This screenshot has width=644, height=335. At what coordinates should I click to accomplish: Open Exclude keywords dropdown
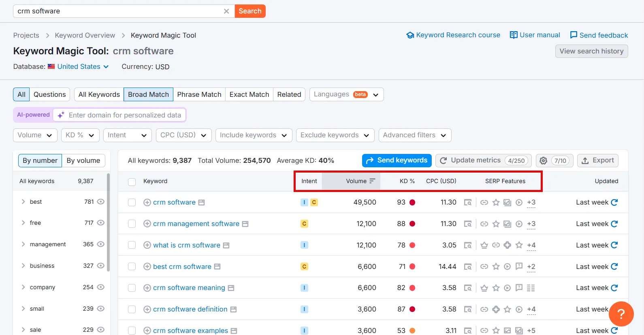click(x=335, y=135)
